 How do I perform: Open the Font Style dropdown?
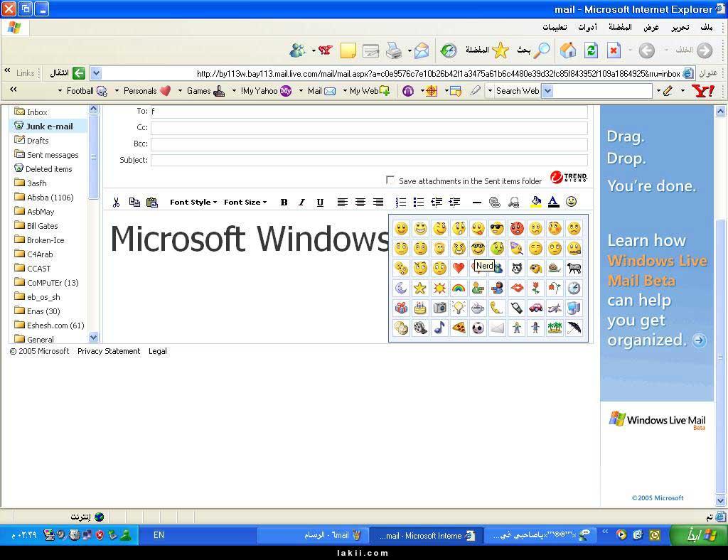[193, 203]
